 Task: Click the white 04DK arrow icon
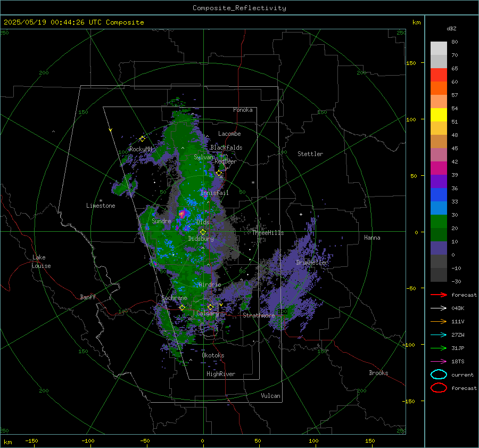pyautogui.click(x=439, y=308)
